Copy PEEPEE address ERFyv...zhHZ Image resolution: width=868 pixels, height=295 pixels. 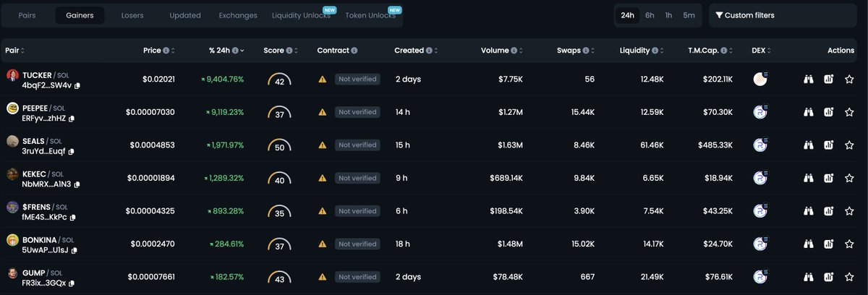click(x=72, y=119)
